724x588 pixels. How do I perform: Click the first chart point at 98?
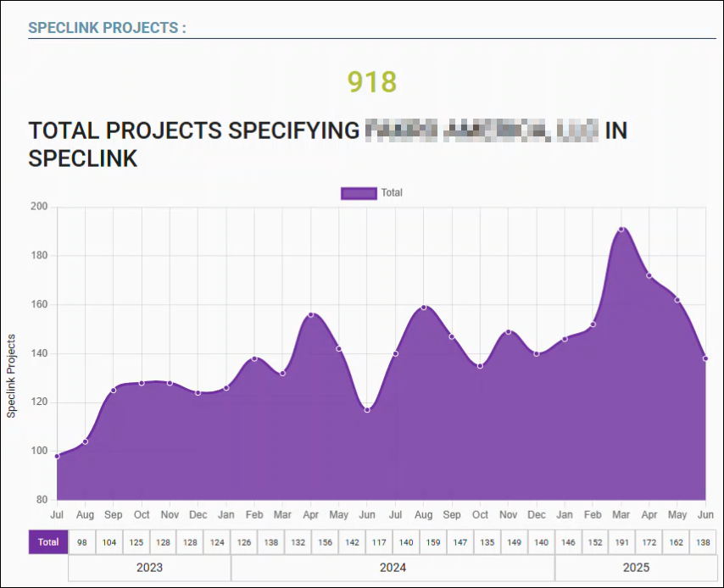[x=57, y=456]
